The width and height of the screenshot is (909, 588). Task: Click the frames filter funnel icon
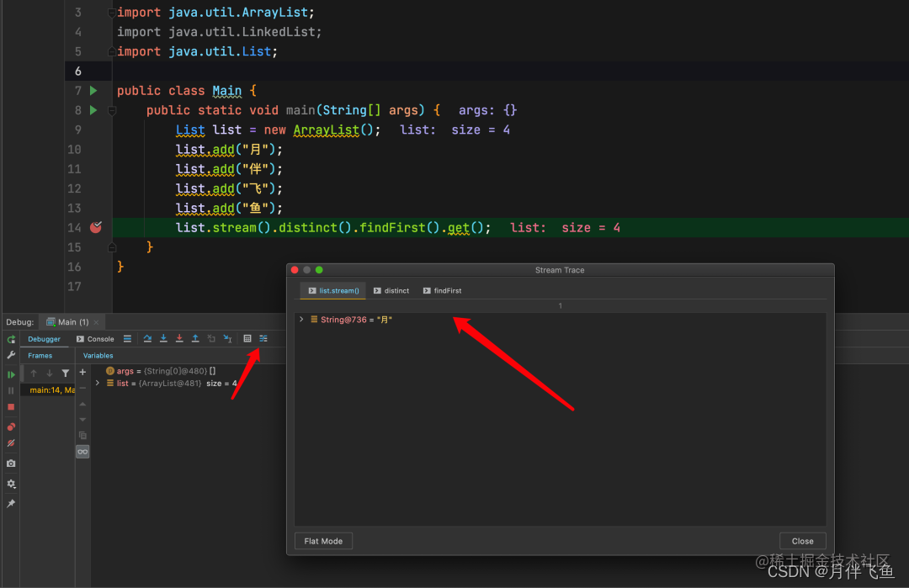coord(66,373)
